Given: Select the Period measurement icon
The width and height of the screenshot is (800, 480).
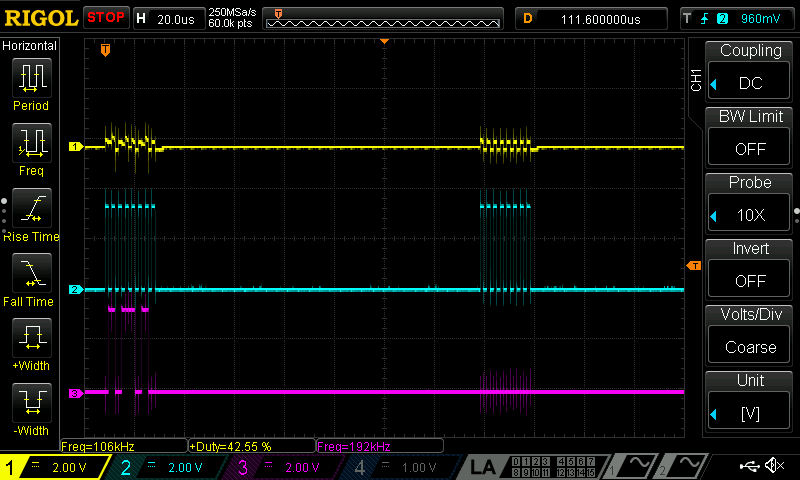Looking at the screenshot, I should click(x=32, y=78).
